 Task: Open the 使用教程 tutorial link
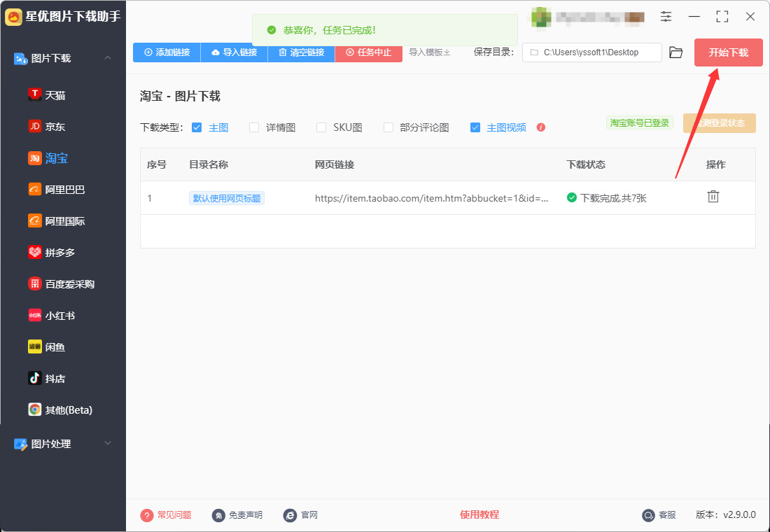point(479,514)
